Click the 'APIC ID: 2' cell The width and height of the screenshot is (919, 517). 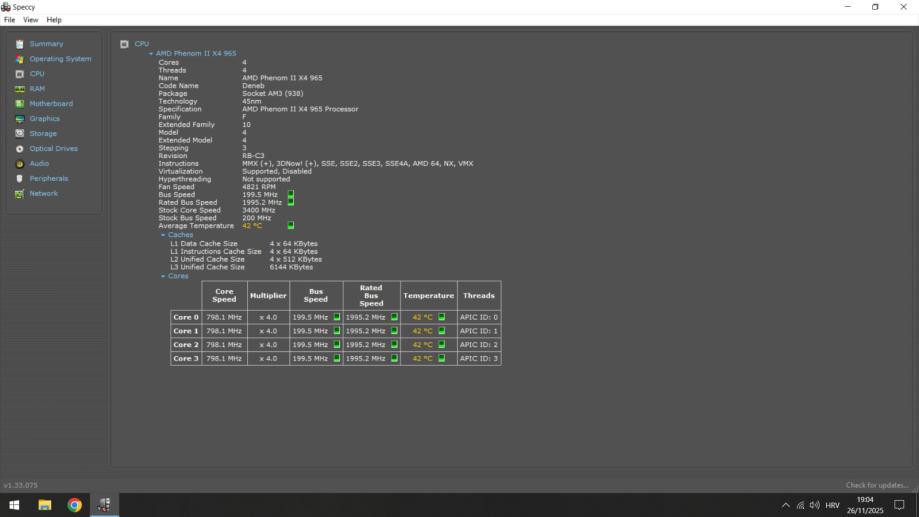[x=479, y=345]
